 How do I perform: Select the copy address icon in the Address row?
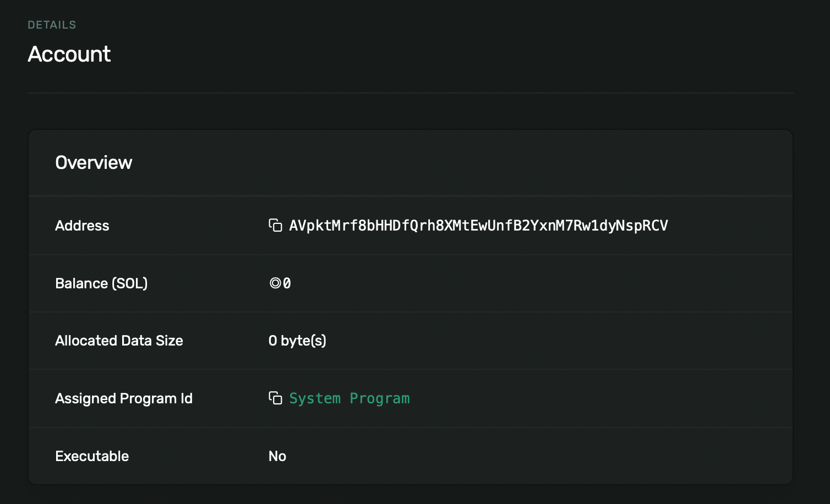tap(275, 226)
